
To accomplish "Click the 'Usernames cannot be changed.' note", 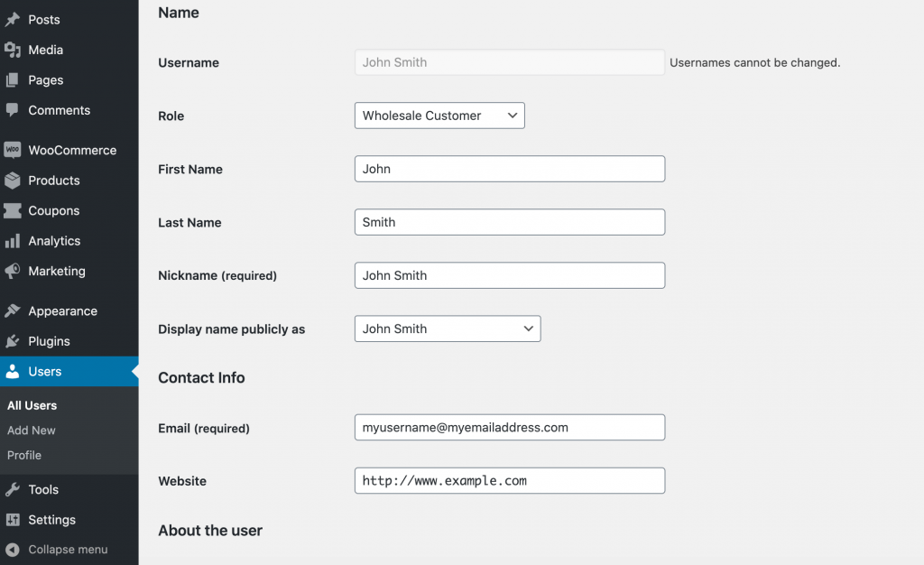I will point(755,62).
